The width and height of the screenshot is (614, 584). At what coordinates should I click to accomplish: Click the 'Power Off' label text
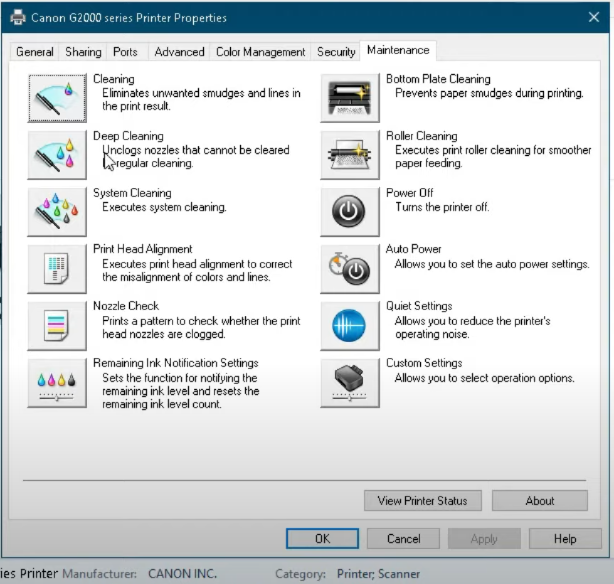(410, 193)
